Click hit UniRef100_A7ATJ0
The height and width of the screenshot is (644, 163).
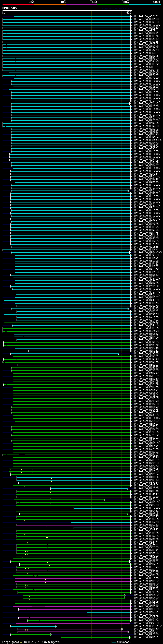tap(146, 629)
